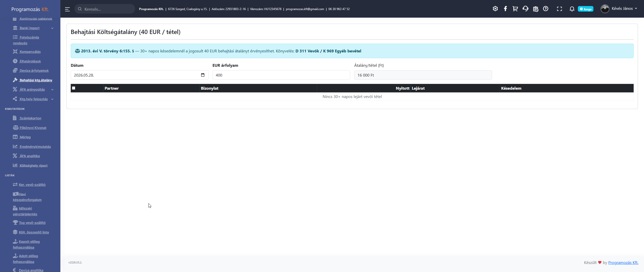Click the ÁFA arányosítás percent icon
644x272 pixels.
(x=15, y=89)
